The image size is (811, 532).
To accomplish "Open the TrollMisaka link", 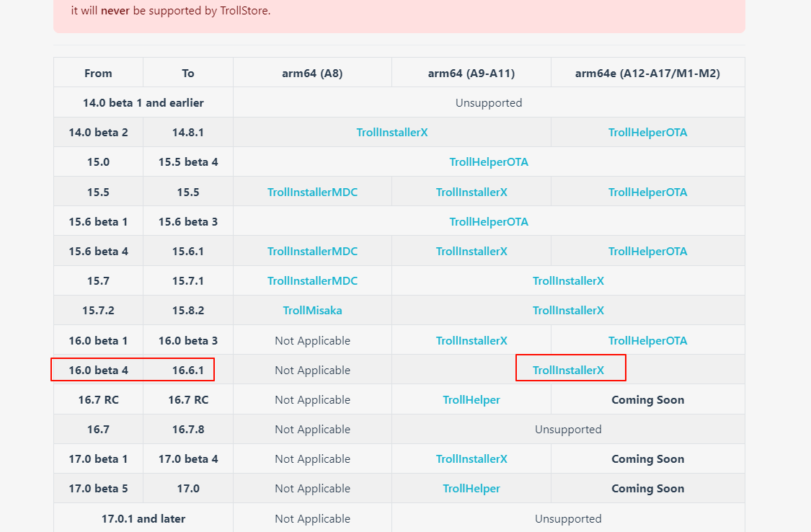I will pos(312,310).
